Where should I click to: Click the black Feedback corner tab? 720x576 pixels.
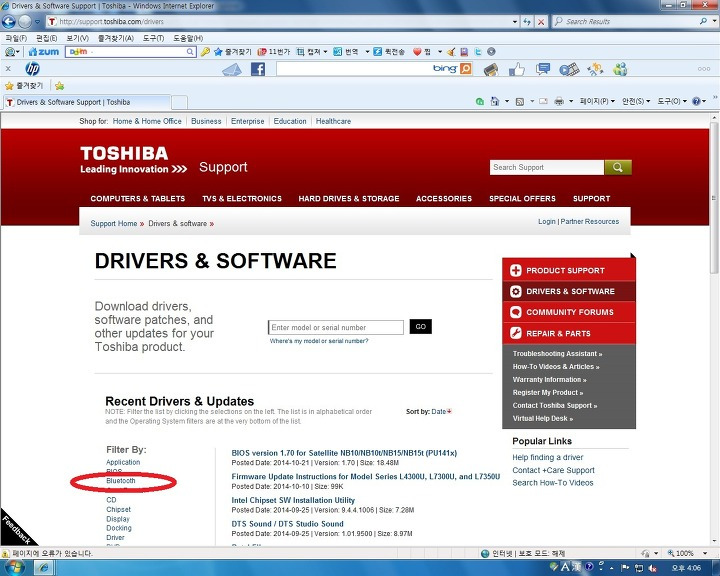tap(16, 529)
